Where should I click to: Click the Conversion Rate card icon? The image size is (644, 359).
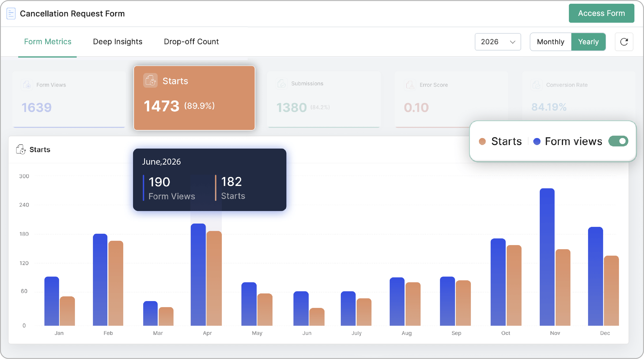tap(536, 85)
